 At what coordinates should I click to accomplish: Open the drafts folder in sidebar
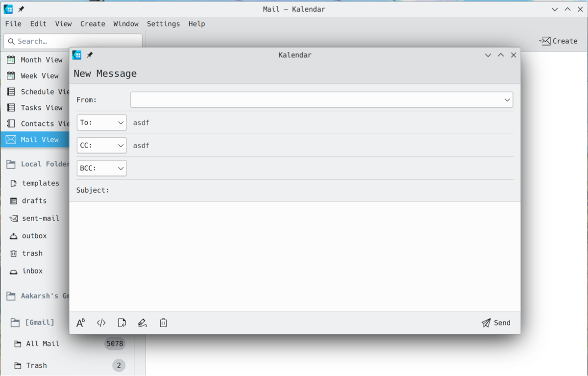pos(34,201)
